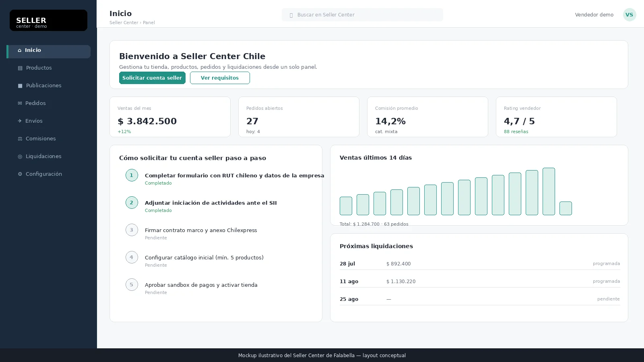644x362 pixels.
Task: Click 'Configurar catálogo inicial' step
Action: [x=204, y=258]
